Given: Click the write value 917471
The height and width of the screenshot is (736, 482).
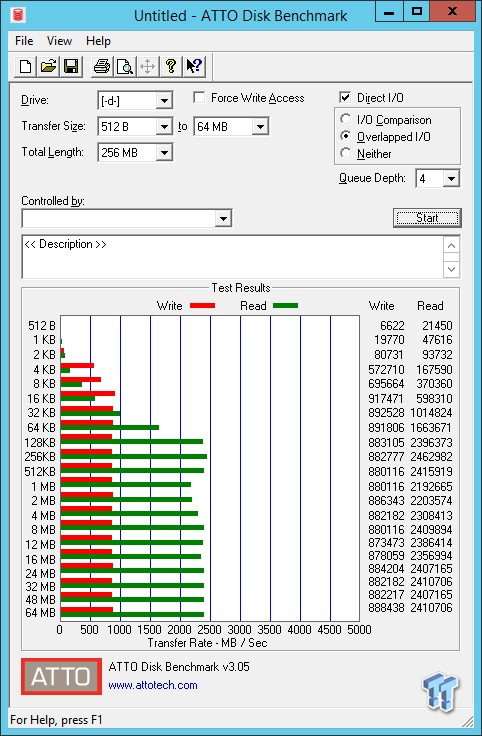Looking at the screenshot, I should [x=386, y=399].
